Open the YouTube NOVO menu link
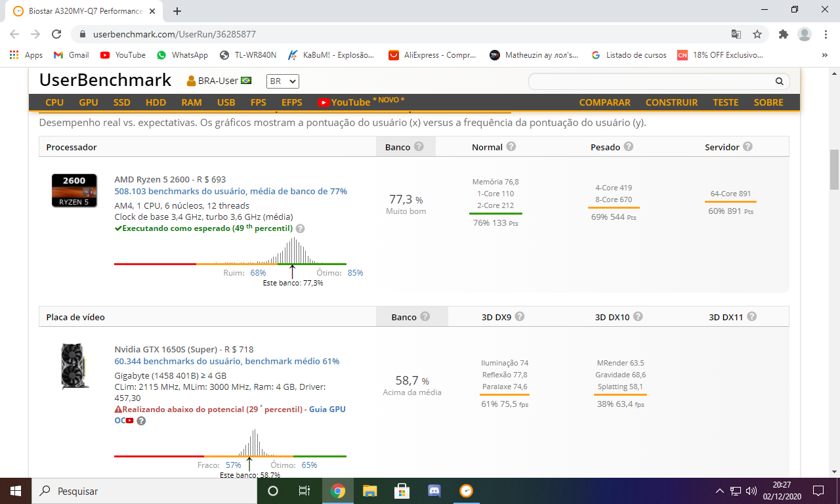Image resolution: width=840 pixels, height=504 pixels. pos(360,102)
